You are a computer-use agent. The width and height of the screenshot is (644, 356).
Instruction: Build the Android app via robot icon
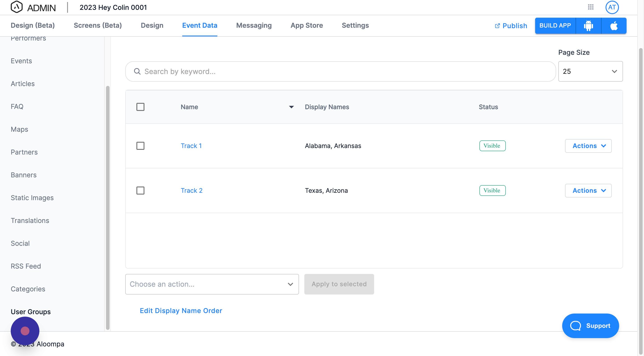click(x=589, y=25)
